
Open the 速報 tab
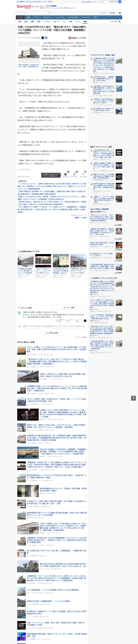pyautogui.click(x=28, y=17)
